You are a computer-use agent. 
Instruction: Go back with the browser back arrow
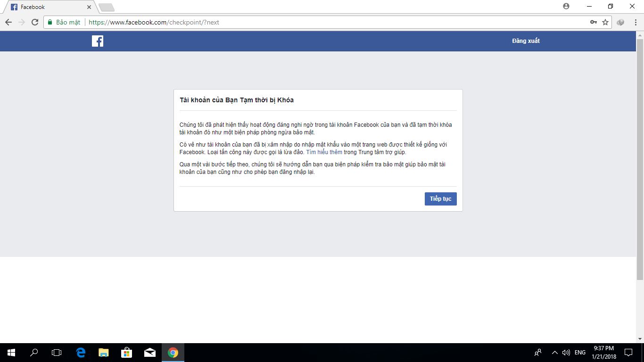[x=8, y=22]
